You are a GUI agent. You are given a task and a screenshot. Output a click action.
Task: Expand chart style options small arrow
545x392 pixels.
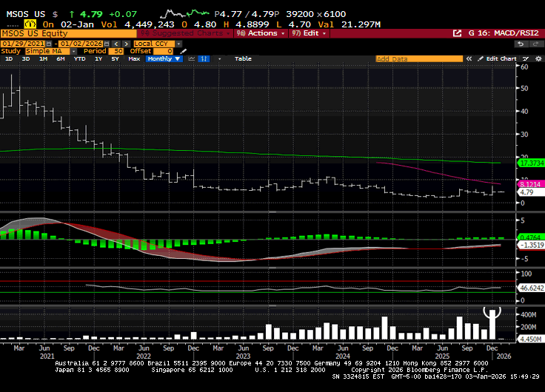pos(219,58)
